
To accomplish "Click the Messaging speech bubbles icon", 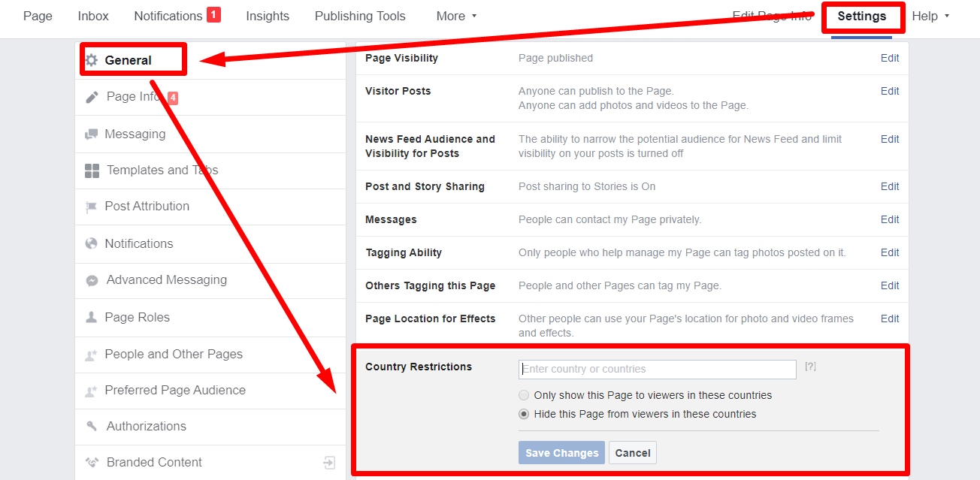I will (x=92, y=134).
